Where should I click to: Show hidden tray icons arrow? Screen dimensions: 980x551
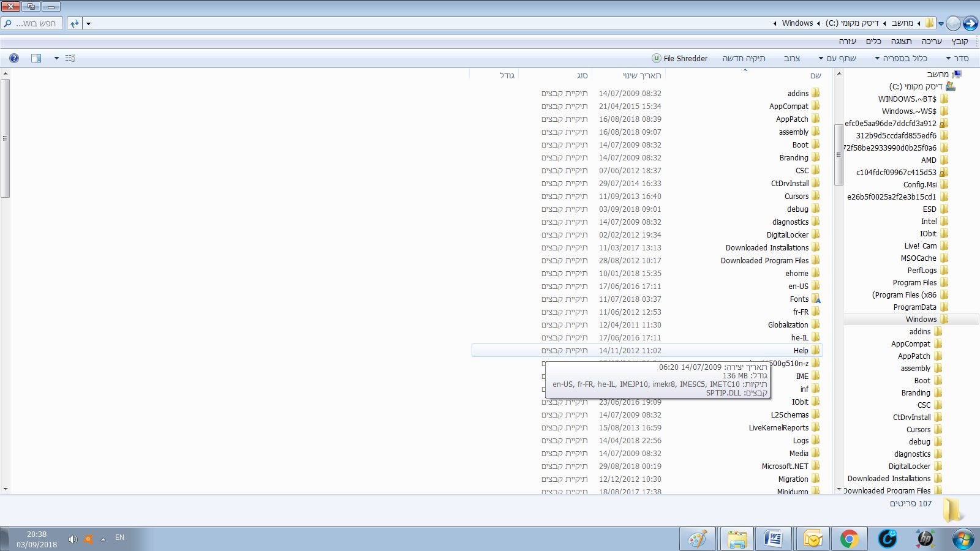[x=103, y=539]
